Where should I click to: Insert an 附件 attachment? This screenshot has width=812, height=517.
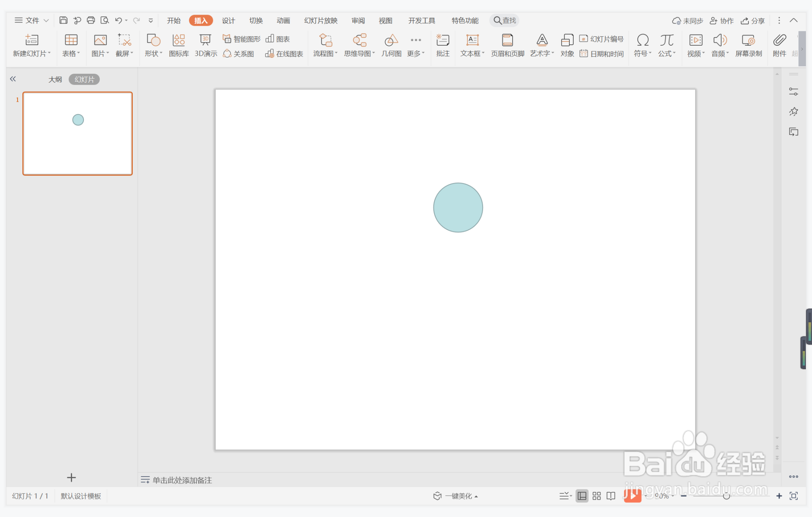pos(779,45)
